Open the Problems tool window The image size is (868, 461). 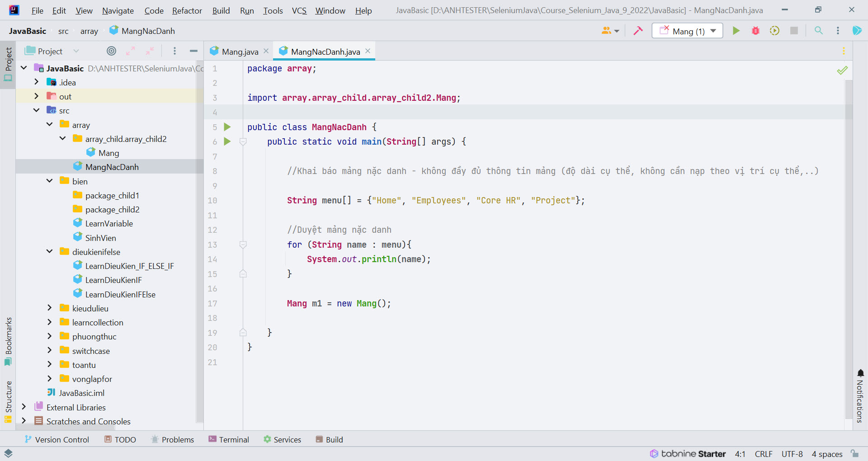point(173,439)
